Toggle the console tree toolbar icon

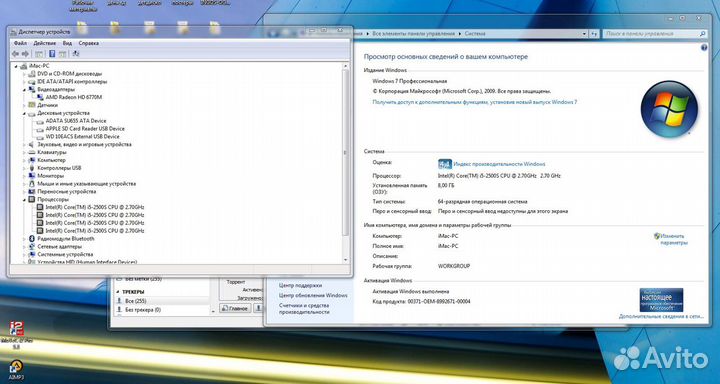(x=39, y=54)
